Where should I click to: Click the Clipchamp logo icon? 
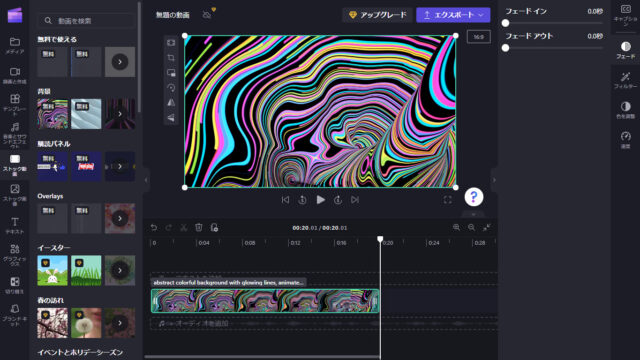(x=15, y=15)
